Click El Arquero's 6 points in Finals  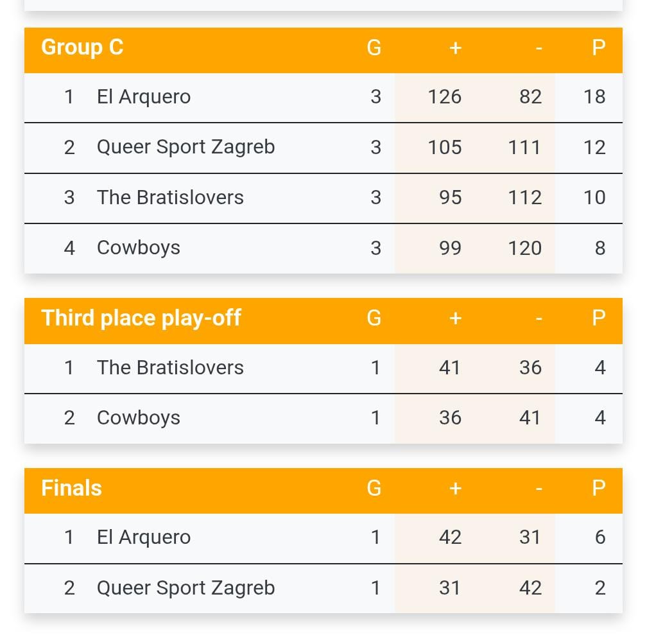coord(600,537)
